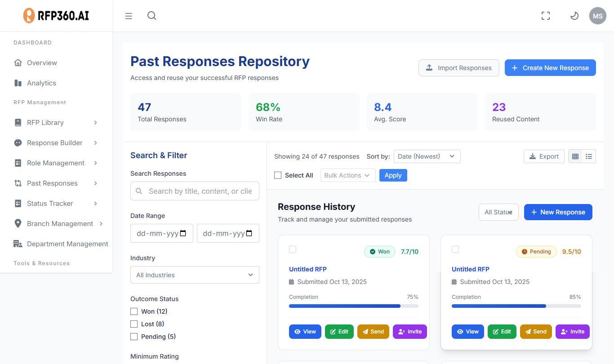Toggle fullscreen mode icon
Image resolution: width=614 pixels, height=364 pixels.
point(546,16)
